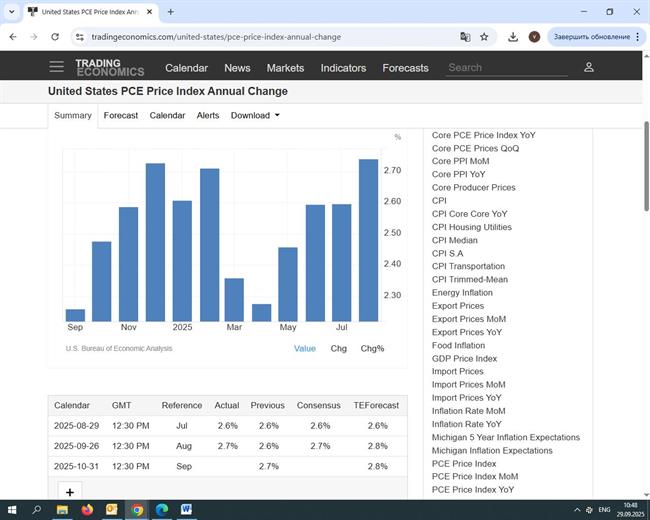Select the Value chart view

point(304,348)
